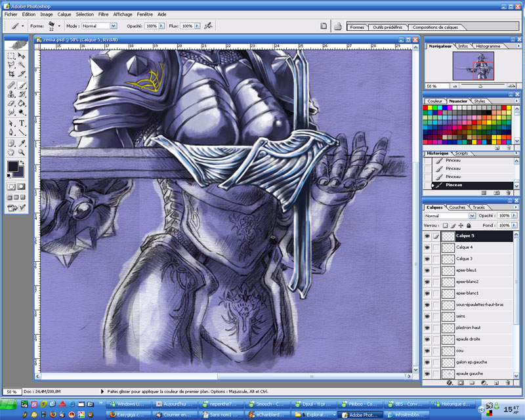Select the Dodge tool
This screenshot has width=525, height=420.
22,112
